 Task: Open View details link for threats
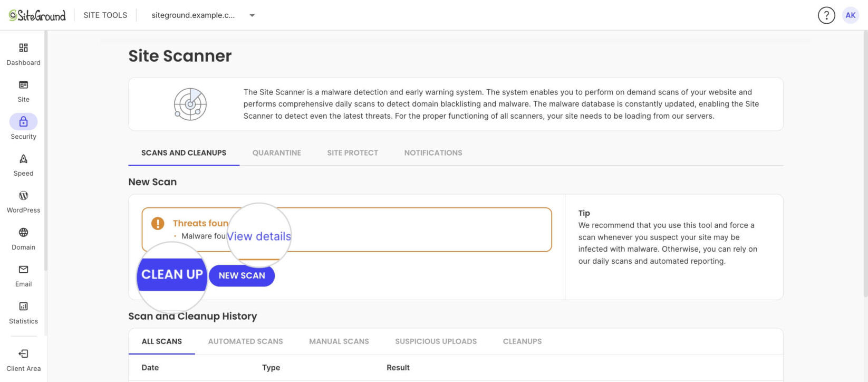point(259,236)
